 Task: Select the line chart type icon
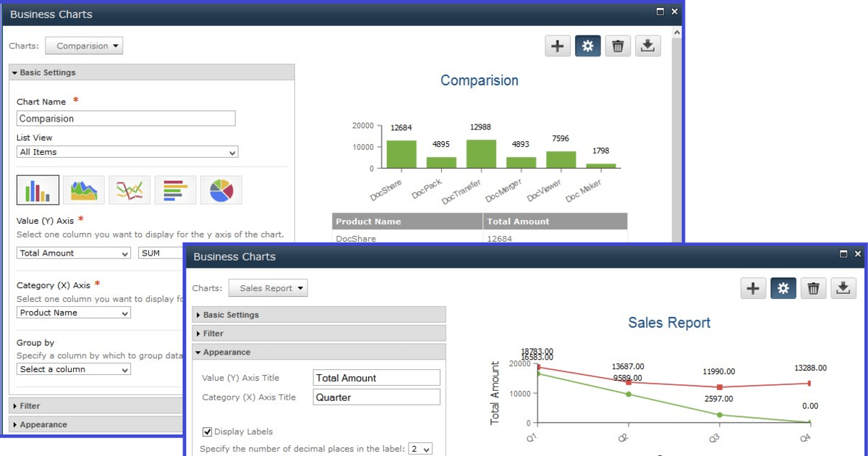coord(129,190)
